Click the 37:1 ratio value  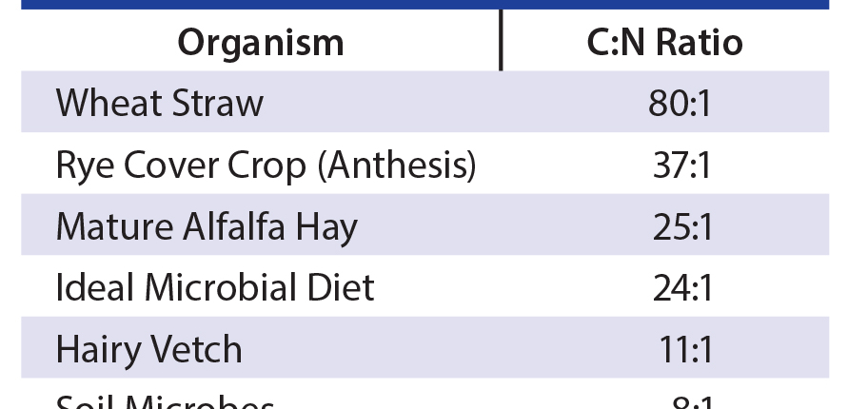pyautogui.click(x=681, y=166)
